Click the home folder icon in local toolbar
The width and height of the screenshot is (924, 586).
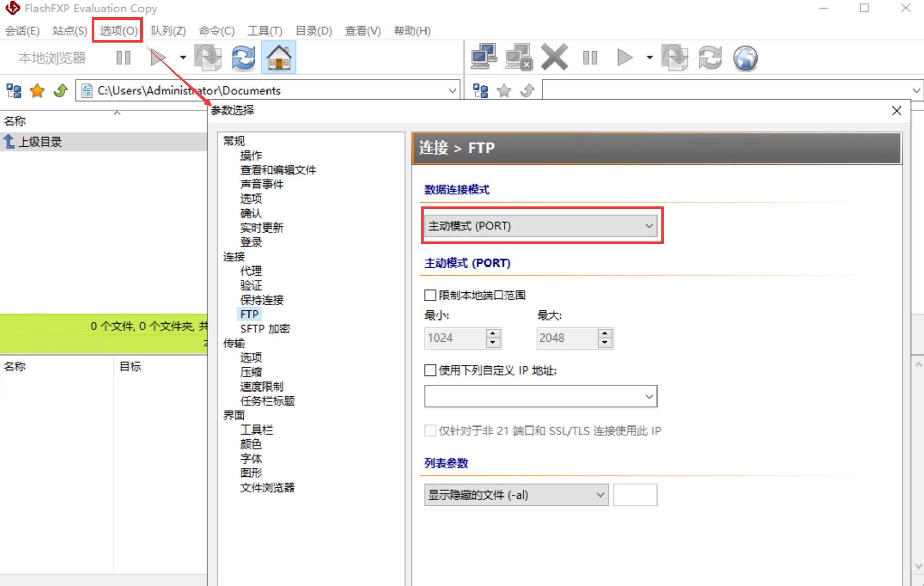(279, 58)
